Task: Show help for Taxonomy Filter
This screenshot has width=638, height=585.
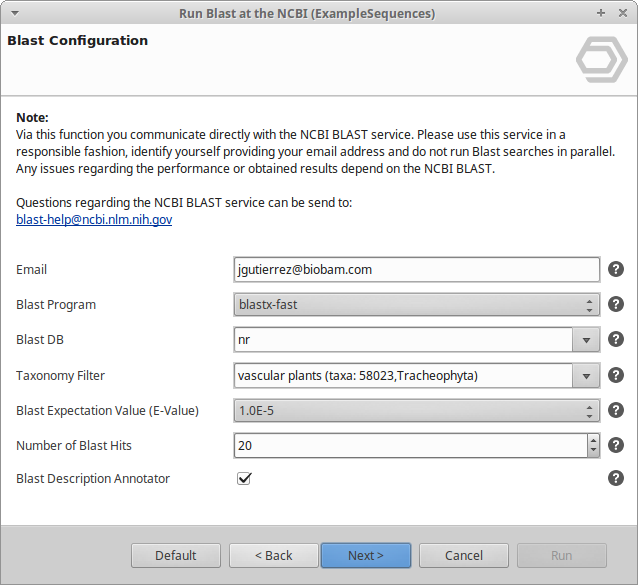Action: [616, 375]
